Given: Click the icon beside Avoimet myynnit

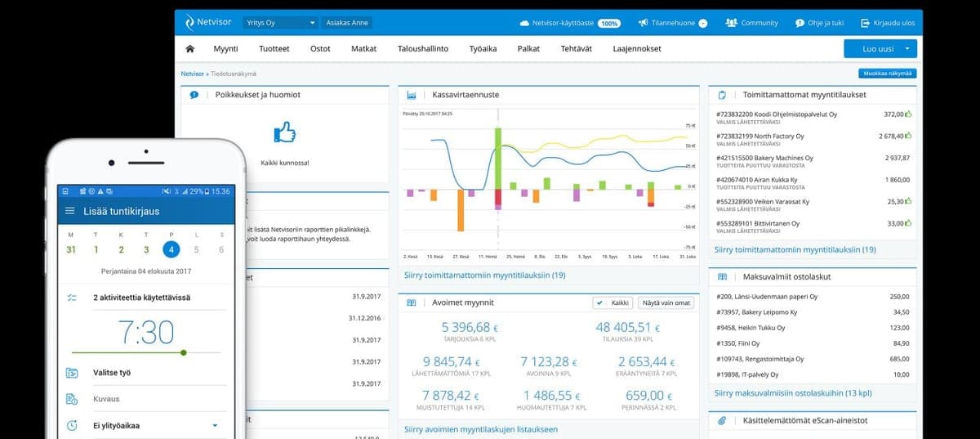Looking at the screenshot, I should (x=412, y=302).
